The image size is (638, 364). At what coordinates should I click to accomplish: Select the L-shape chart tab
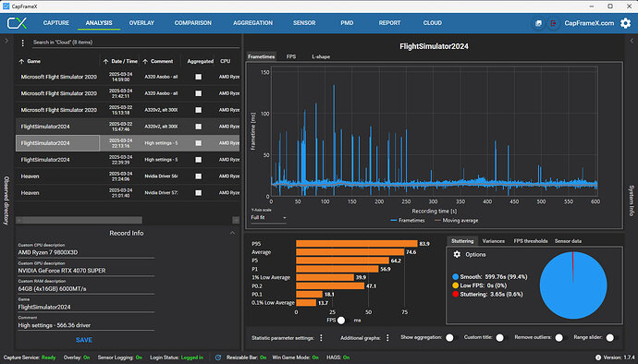click(x=321, y=57)
